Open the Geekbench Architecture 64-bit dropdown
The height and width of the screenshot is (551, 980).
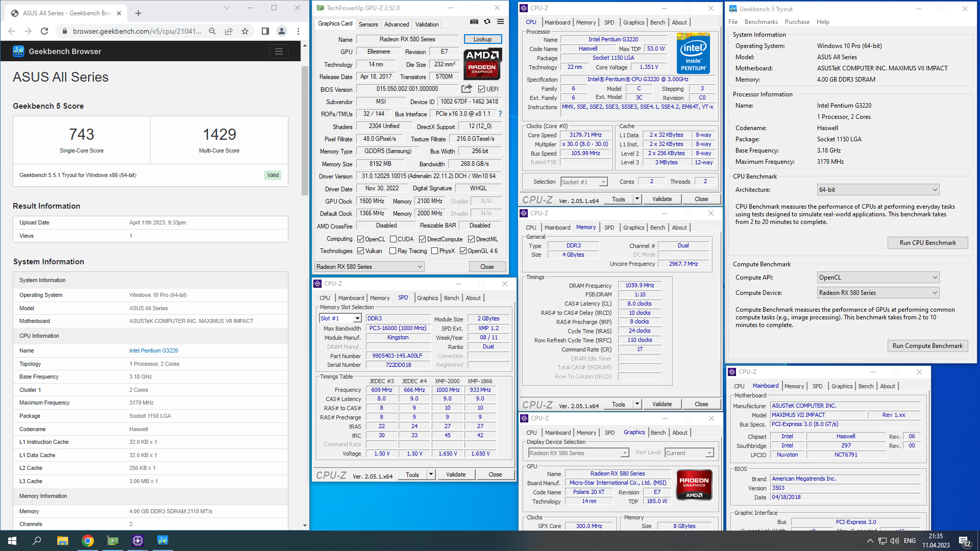878,190
